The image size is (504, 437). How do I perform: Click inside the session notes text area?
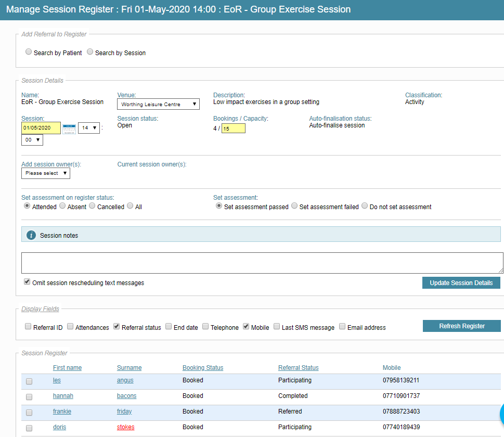point(262,263)
